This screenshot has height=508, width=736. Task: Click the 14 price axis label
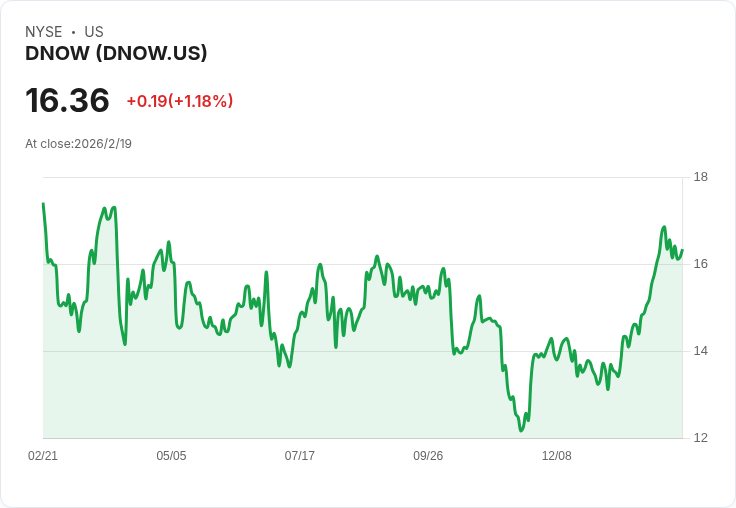pos(701,351)
